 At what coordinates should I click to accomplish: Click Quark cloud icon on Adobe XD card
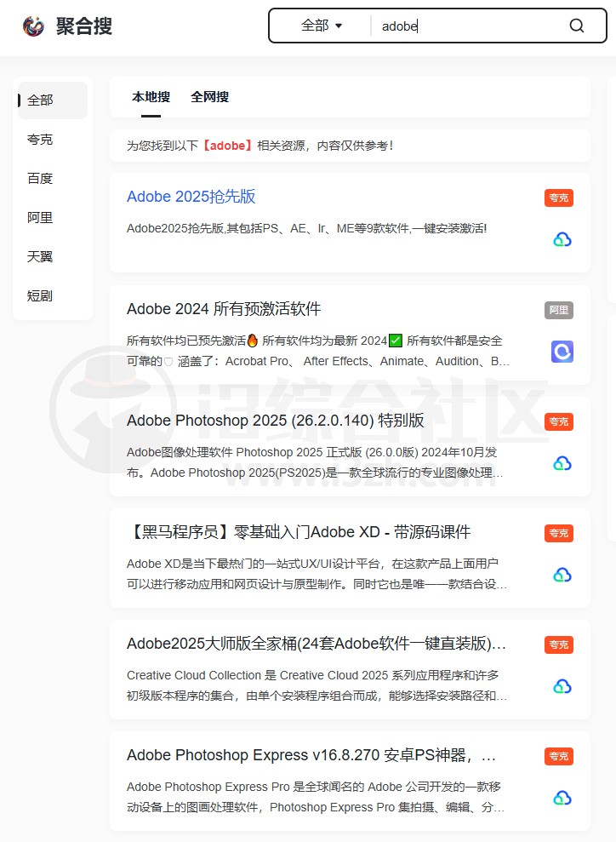pyautogui.click(x=562, y=576)
